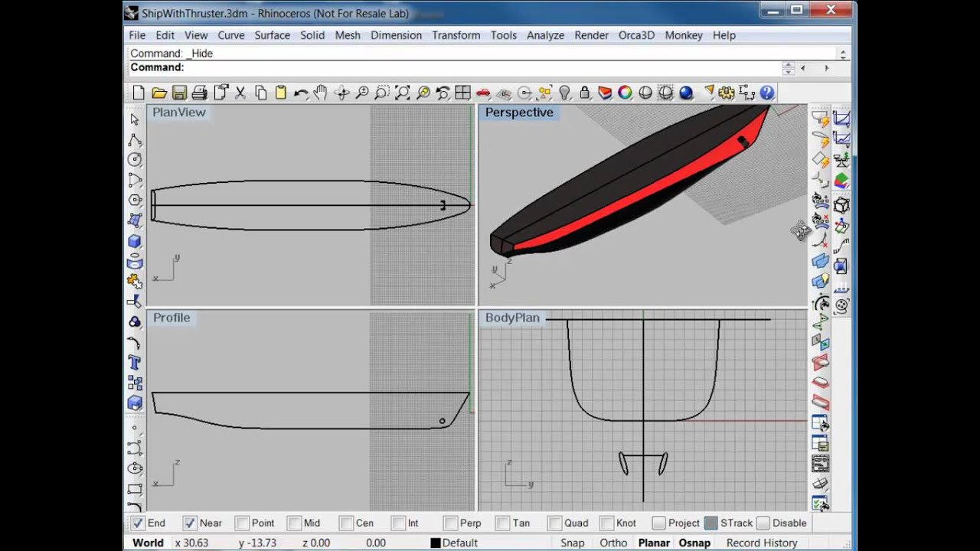Open Options with the gear icon
The height and width of the screenshot is (551, 980).
727,93
